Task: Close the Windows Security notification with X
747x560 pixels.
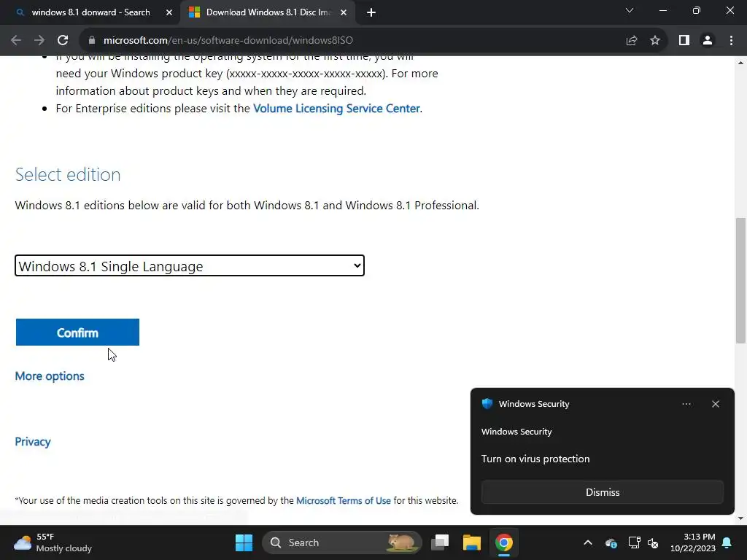Action: [x=716, y=404]
